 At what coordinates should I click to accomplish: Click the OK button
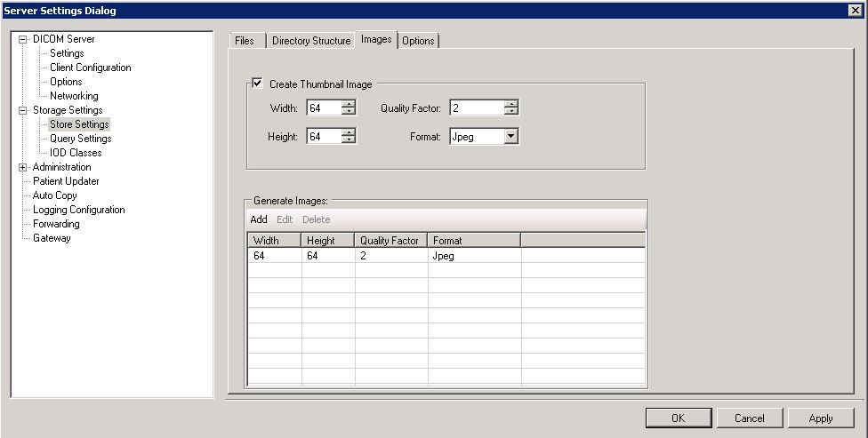(678, 418)
